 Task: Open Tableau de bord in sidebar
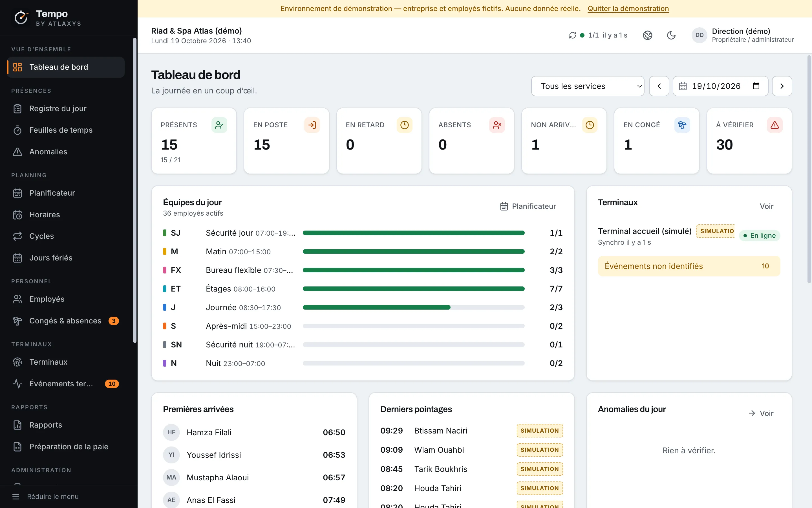pos(66,67)
